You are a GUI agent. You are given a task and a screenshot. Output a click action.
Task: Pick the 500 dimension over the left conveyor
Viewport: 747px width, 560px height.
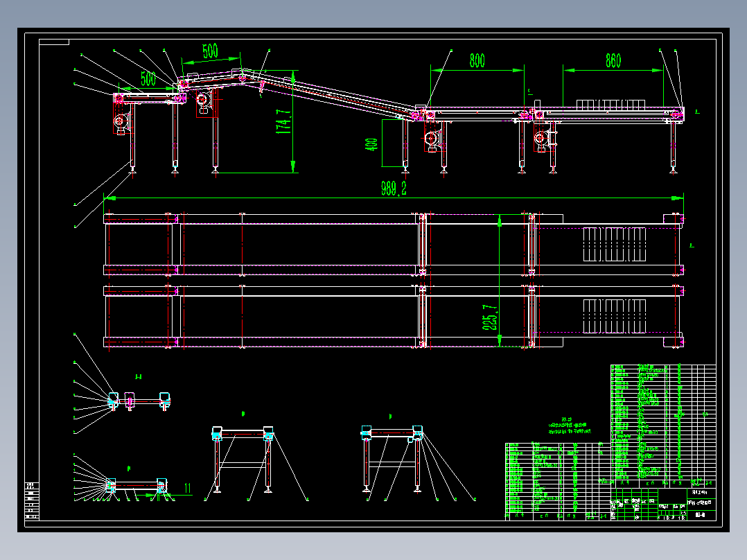[148, 78]
